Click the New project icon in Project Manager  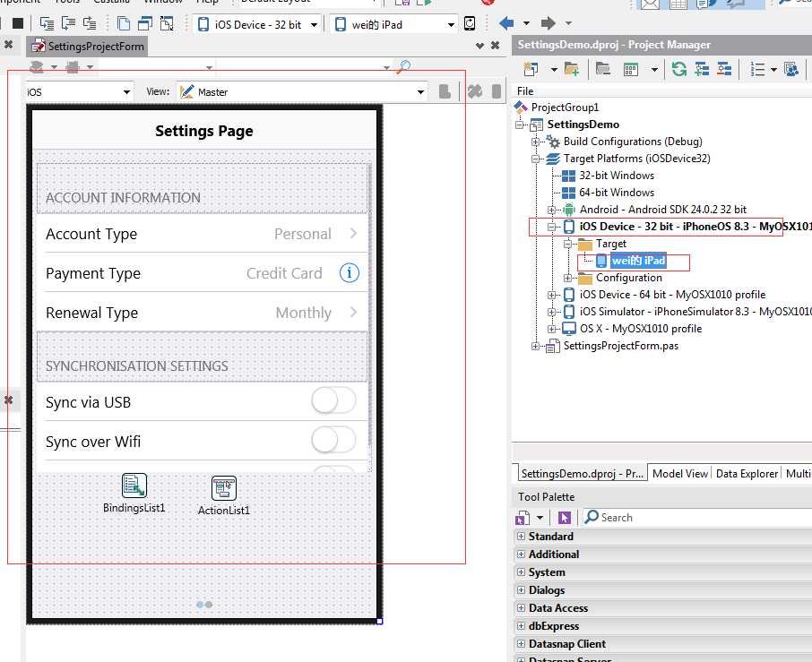pyautogui.click(x=531, y=69)
